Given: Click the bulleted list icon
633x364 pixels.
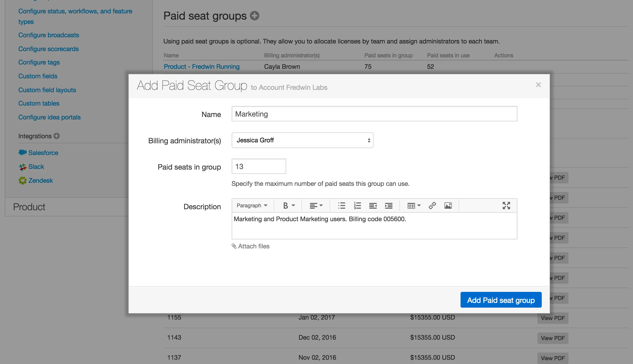Looking at the screenshot, I should coord(342,205).
